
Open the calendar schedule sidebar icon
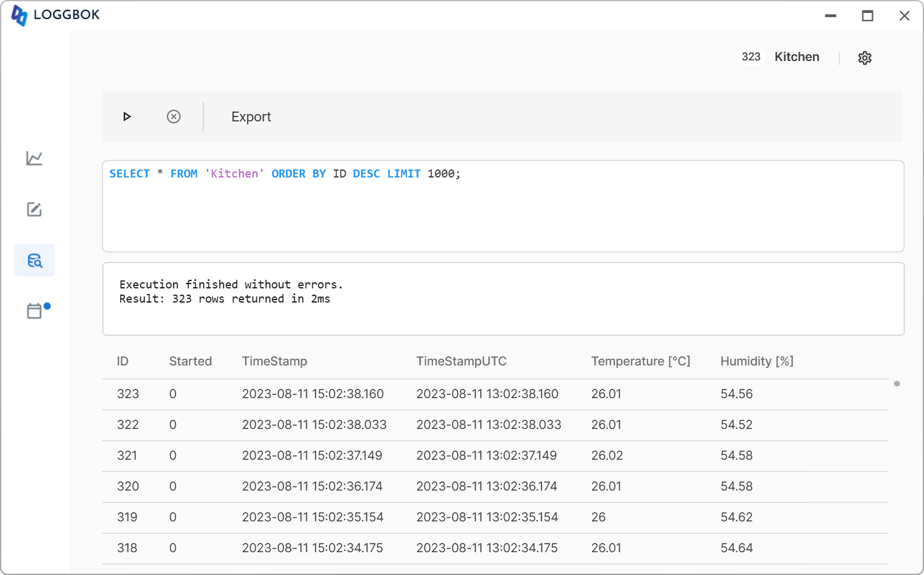pos(34,311)
